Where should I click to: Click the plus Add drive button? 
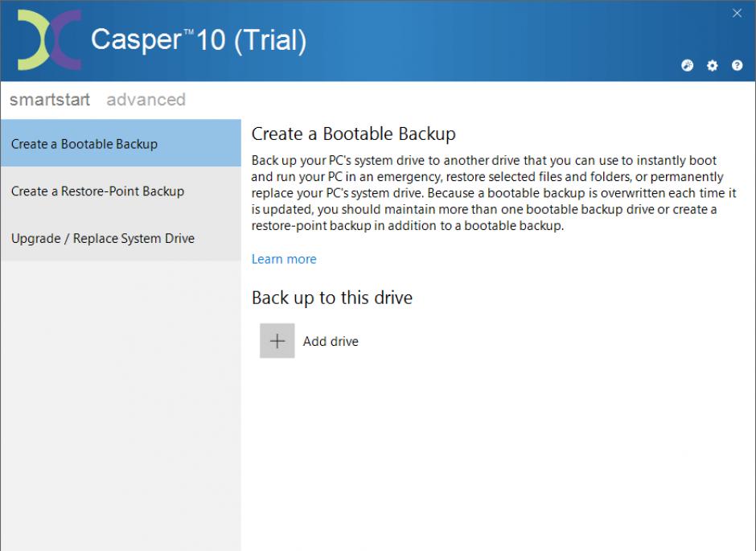click(277, 341)
